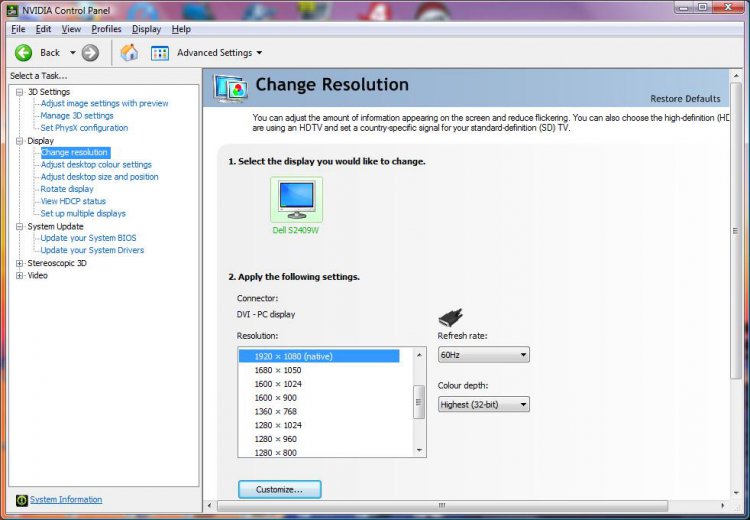Open the Display menu
Image resolution: width=750 pixels, height=520 pixels.
pyautogui.click(x=146, y=29)
